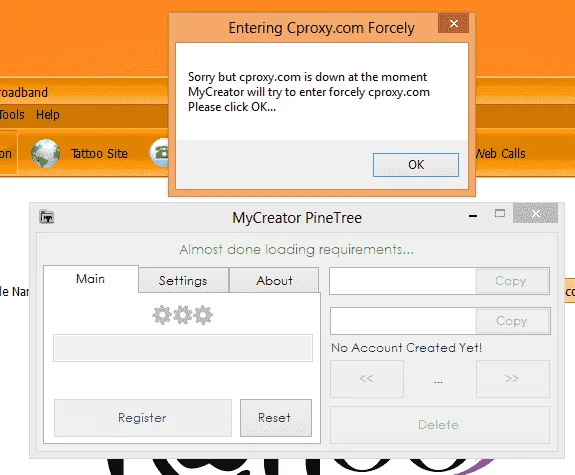The width and height of the screenshot is (575, 475).
Task: Go to previous account with << button
Action: (367, 379)
